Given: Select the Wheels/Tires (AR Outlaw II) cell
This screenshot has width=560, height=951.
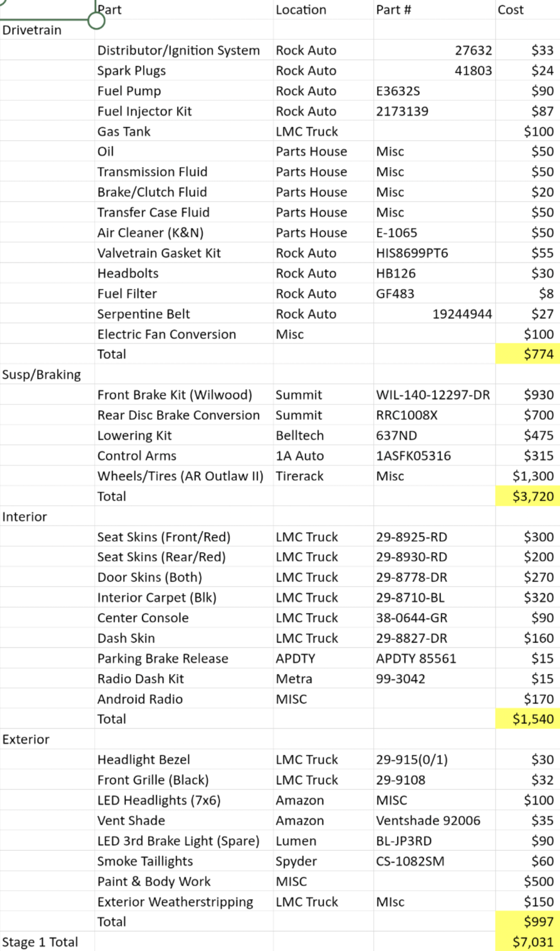Looking at the screenshot, I should (180, 476).
